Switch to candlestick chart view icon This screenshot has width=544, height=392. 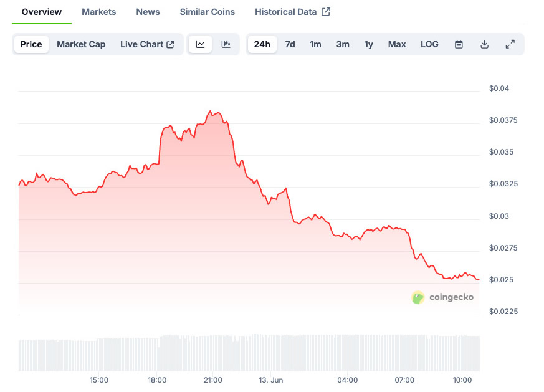(226, 44)
